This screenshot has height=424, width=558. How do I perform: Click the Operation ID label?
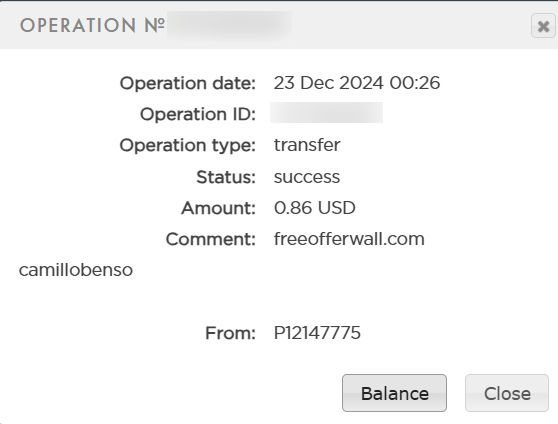click(x=198, y=114)
